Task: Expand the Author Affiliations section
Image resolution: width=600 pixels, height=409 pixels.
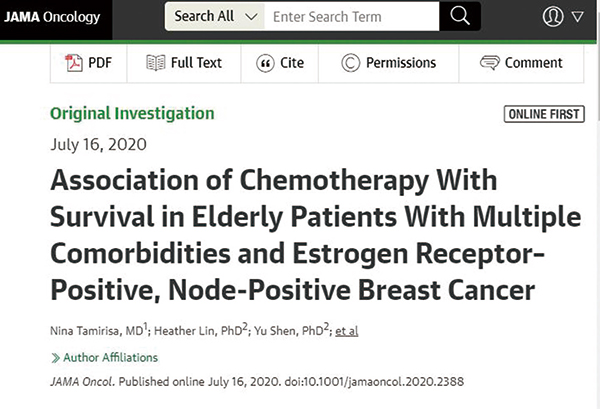Action: (104, 358)
